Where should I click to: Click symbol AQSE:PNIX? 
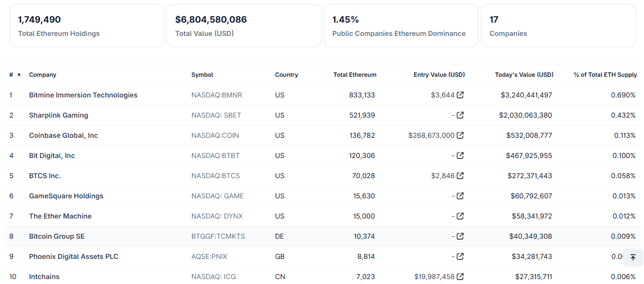tap(209, 256)
